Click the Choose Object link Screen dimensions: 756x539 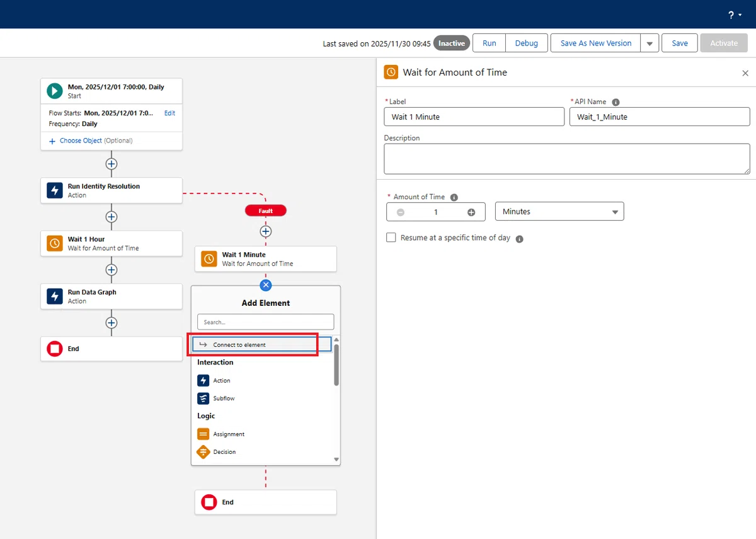click(81, 141)
